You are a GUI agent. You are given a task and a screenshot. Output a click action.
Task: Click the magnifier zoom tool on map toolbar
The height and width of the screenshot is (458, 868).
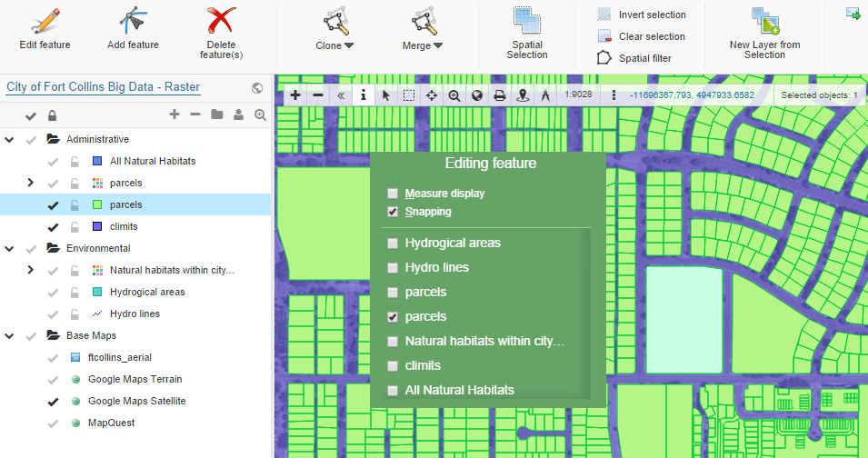[454, 95]
